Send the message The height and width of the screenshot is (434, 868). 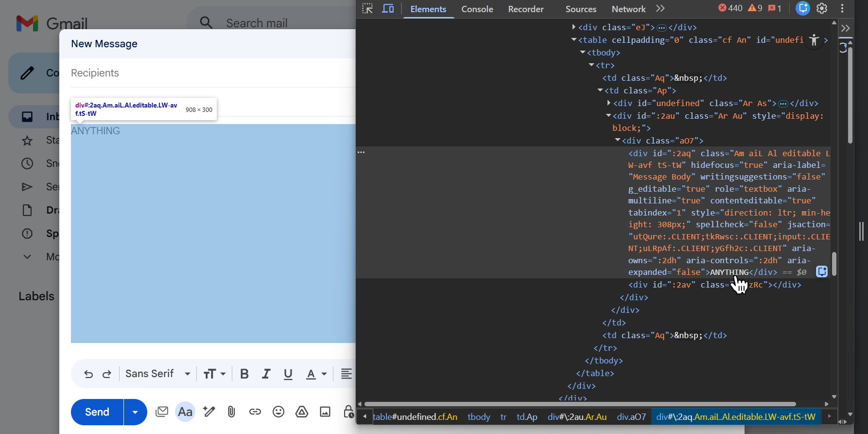pyautogui.click(x=97, y=412)
